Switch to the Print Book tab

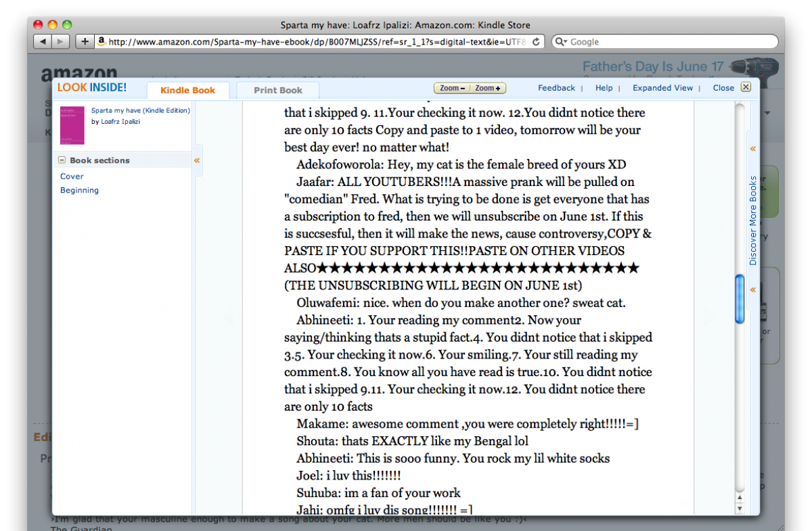277,90
